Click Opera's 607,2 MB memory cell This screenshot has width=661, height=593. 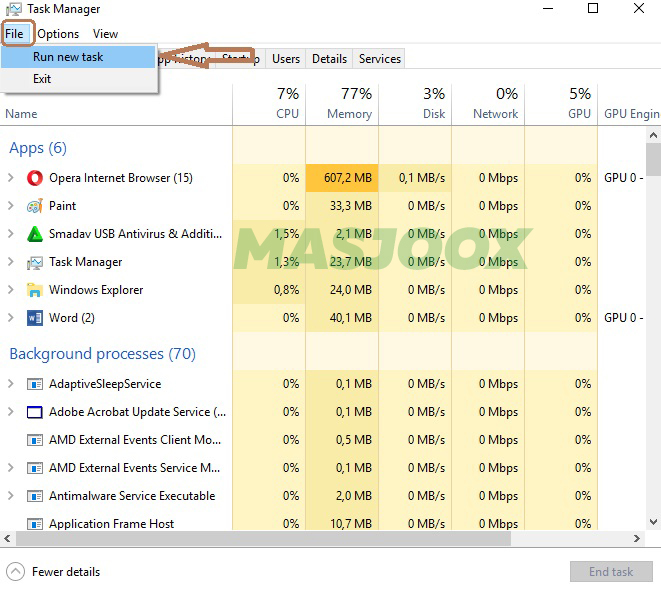(x=342, y=178)
